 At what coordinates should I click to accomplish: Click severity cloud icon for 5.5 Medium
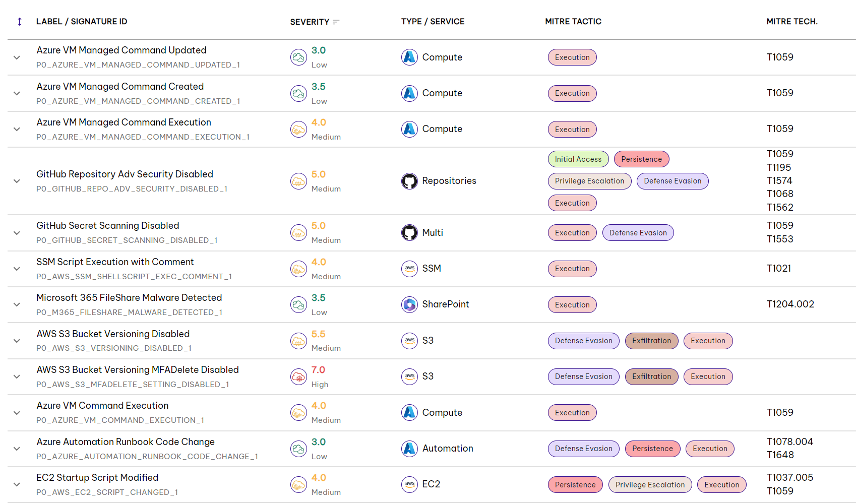pyautogui.click(x=298, y=341)
